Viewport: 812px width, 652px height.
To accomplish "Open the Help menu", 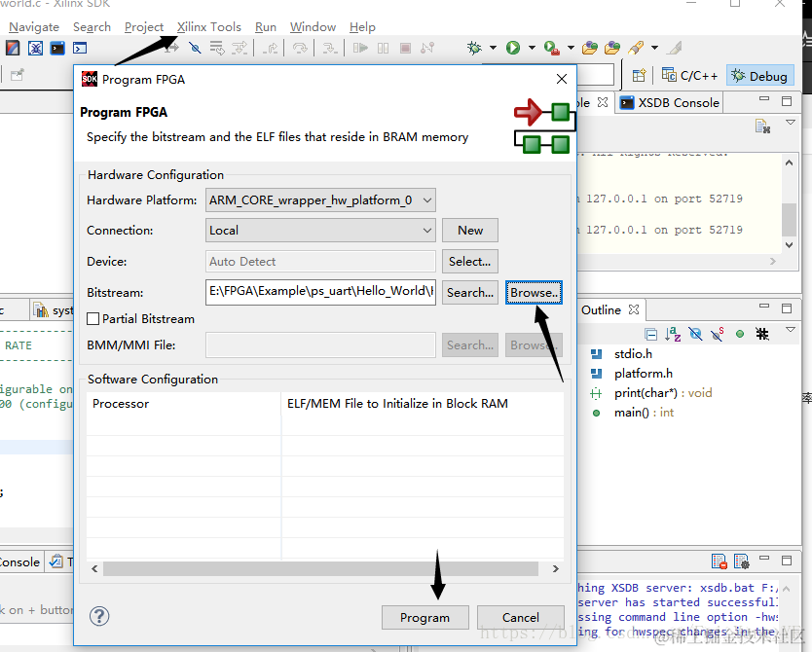I will point(362,27).
